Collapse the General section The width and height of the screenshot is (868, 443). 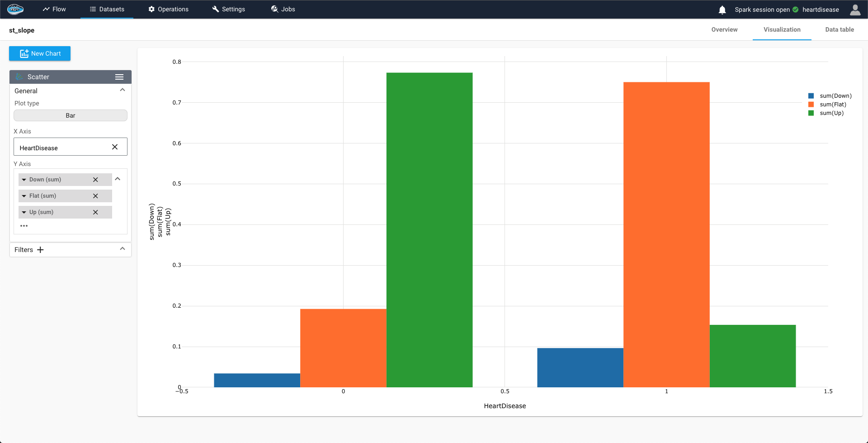[x=123, y=90]
